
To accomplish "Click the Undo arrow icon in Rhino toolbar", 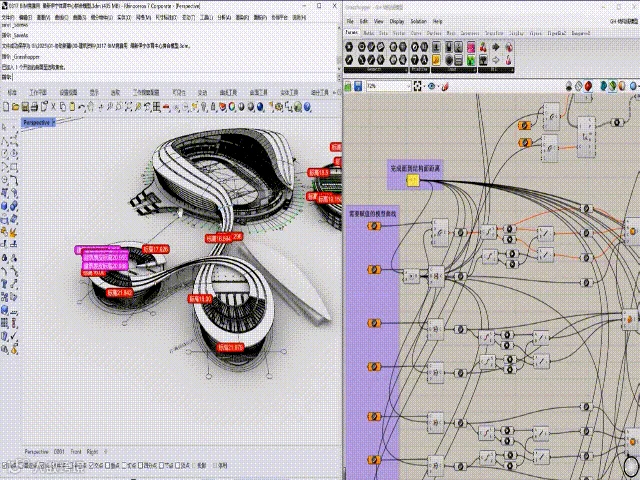I will click(x=82, y=107).
